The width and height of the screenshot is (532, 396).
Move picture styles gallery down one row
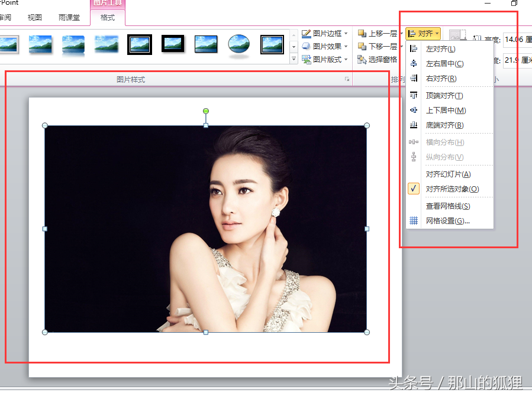(x=294, y=47)
